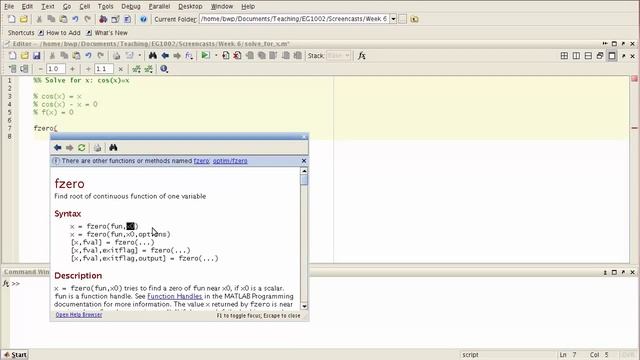
Task: Refresh the fzero help popup
Action: 82,148
